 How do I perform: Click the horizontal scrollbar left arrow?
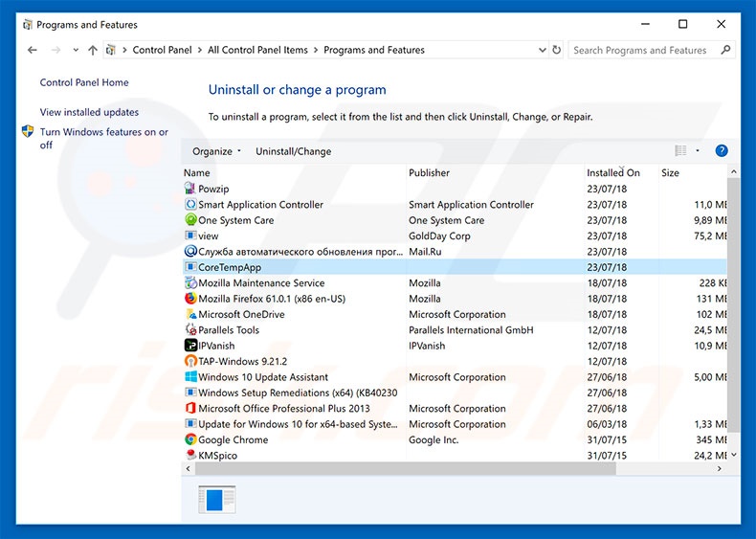coord(188,468)
